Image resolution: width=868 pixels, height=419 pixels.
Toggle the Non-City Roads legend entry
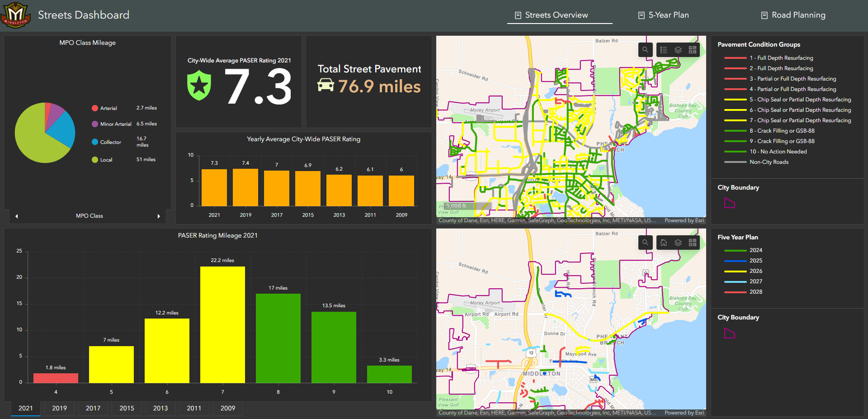point(769,162)
